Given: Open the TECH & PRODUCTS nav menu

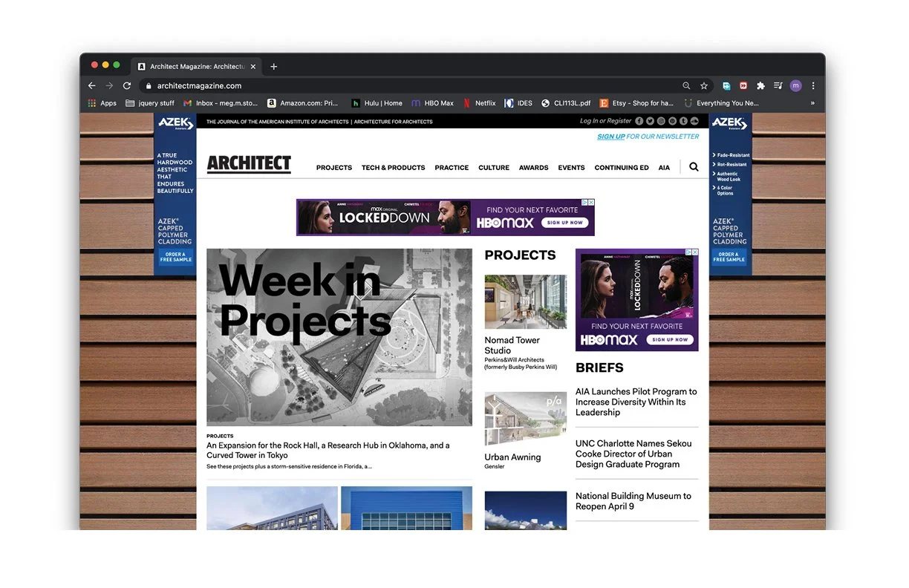Looking at the screenshot, I should tap(394, 168).
